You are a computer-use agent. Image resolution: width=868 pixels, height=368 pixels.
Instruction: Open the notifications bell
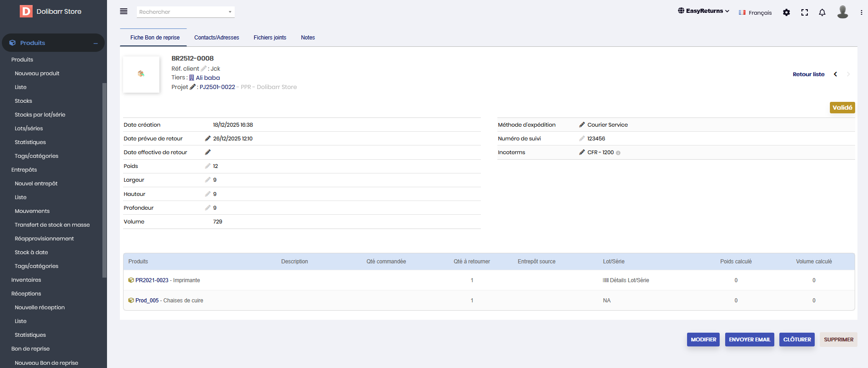coord(822,12)
